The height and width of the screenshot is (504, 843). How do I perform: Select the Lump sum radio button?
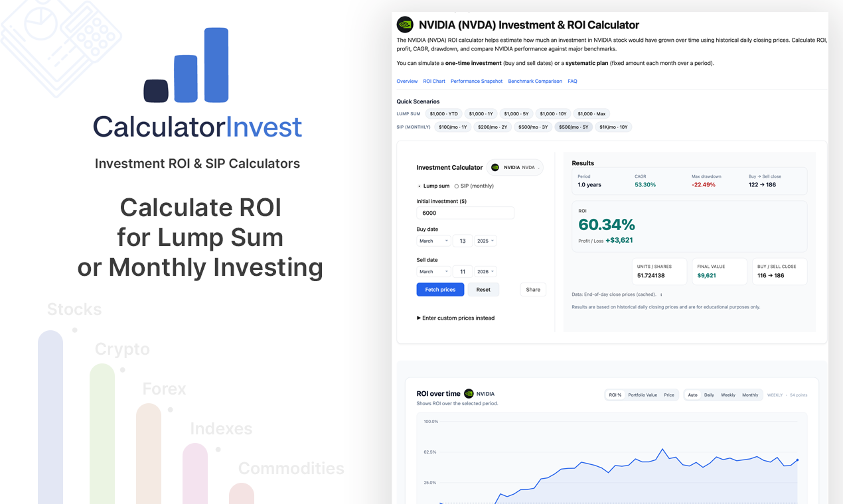(419, 186)
